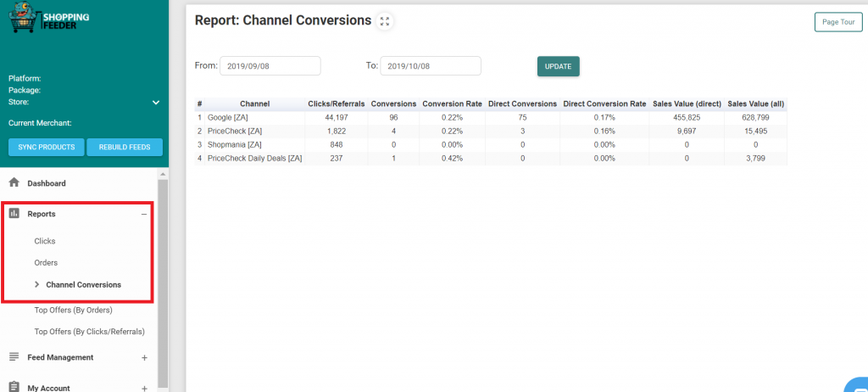The height and width of the screenshot is (392, 868).
Task: Click the 15,495 sales value
Action: pyautogui.click(x=755, y=132)
